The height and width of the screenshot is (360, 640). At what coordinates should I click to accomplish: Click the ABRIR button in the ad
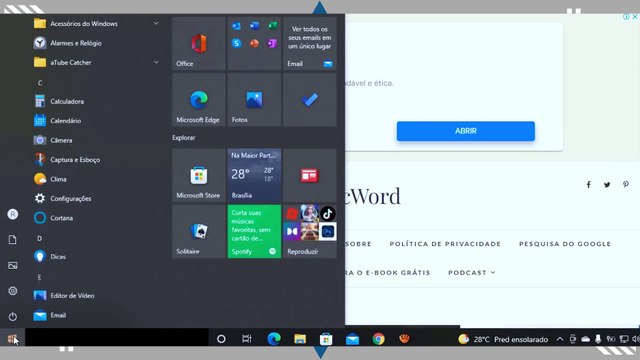(x=466, y=131)
